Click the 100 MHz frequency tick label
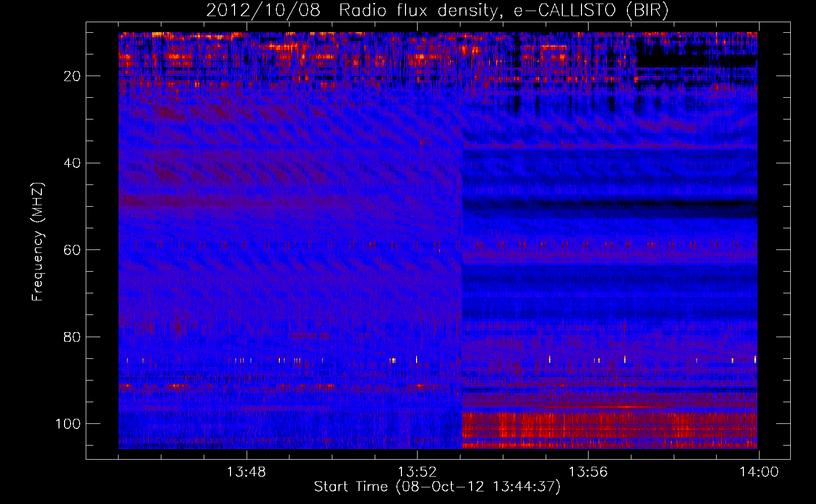Image resolution: width=816 pixels, height=504 pixels. coord(68,424)
